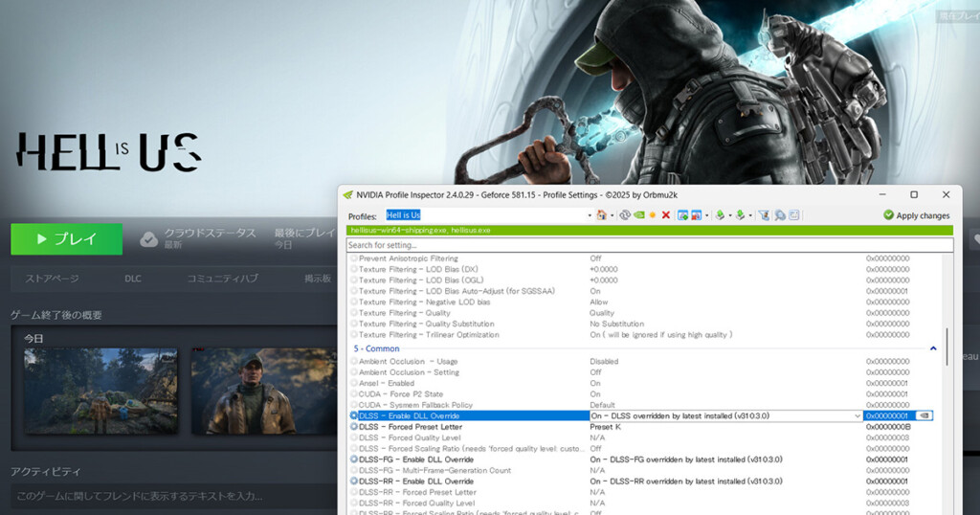
Task: Click the 5 - Common section header
Action: (376, 348)
